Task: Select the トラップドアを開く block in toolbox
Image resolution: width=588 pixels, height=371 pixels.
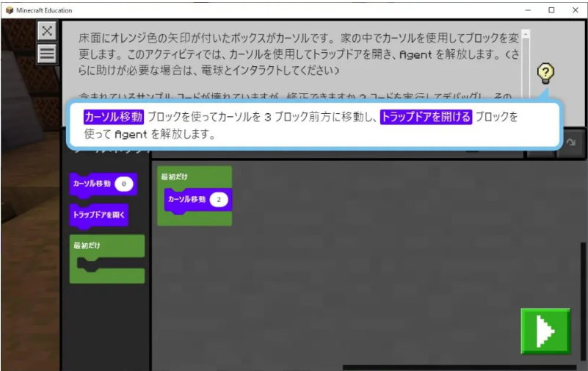Action: coord(99,215)
